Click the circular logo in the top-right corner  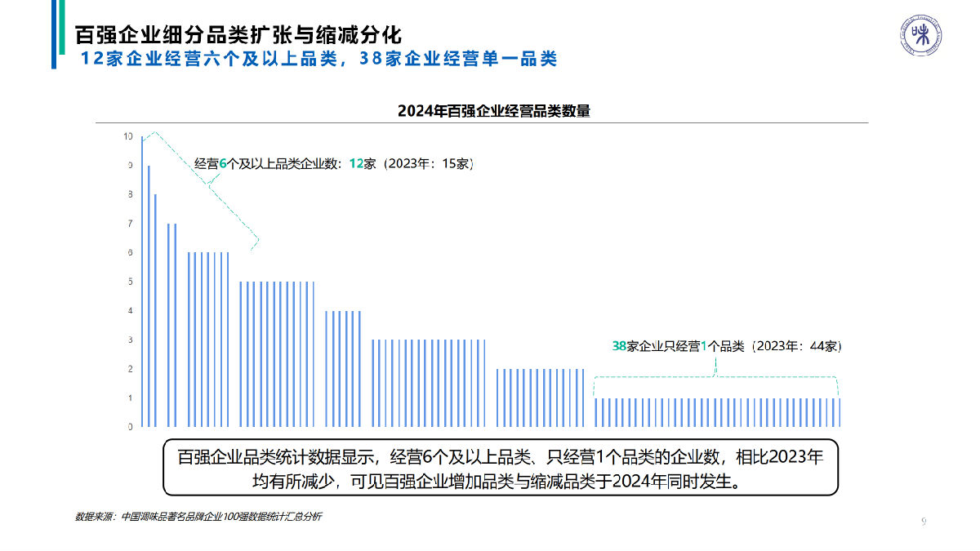tap(920, 34)
